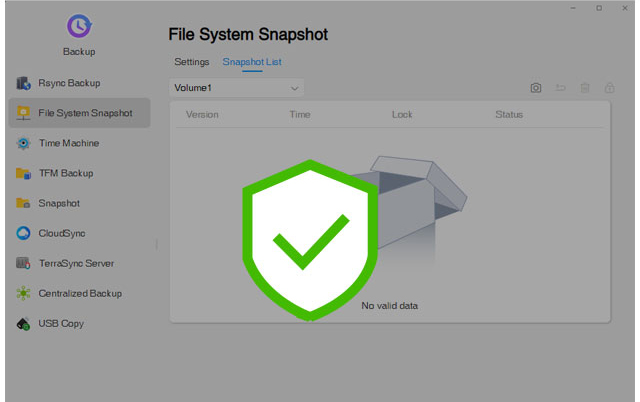Screen dimensions: 640x402
Task: Open the Time Machine section
Action: 80,143
